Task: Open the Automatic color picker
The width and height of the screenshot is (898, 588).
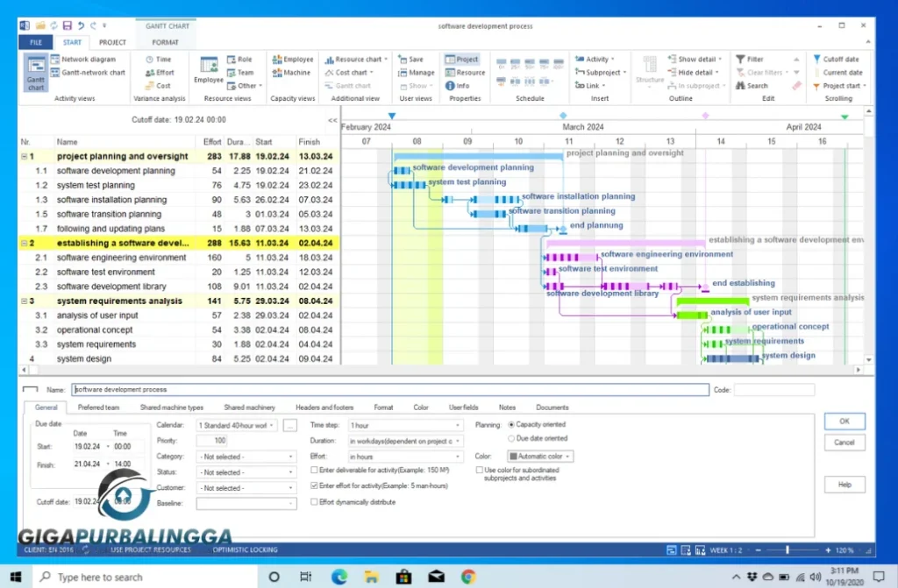Action: (538, 456)
